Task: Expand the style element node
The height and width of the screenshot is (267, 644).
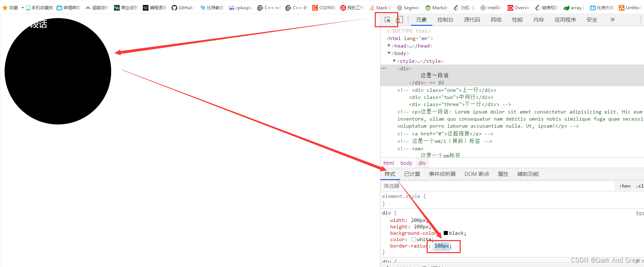Action: (x=395, y=61)
